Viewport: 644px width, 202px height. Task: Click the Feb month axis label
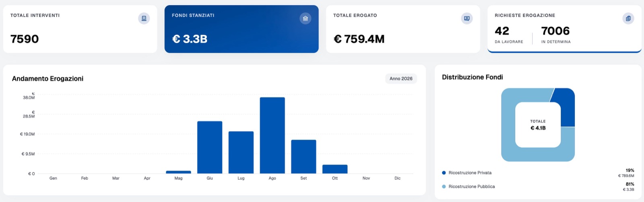(85, 178)
